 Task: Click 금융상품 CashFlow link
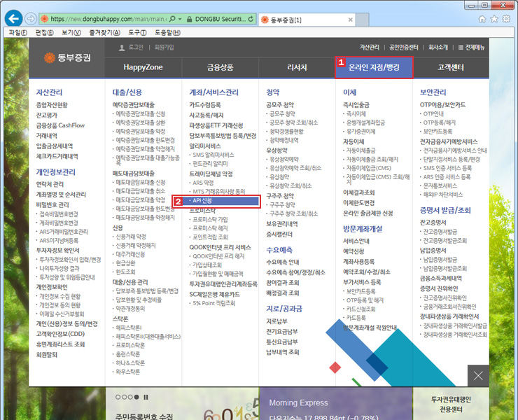60,125
